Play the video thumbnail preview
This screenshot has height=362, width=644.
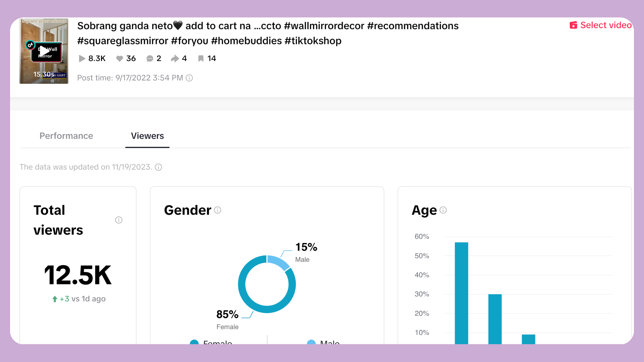point(44,51)
